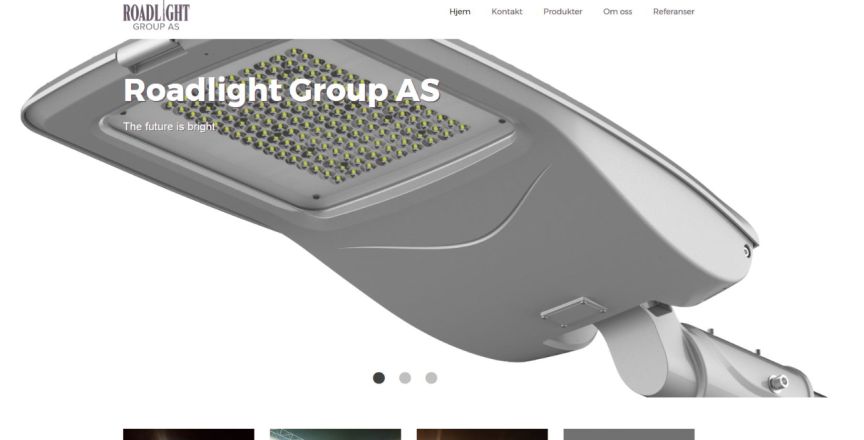This screenshot has width=864, height=440.
Task: Visit the Om oss page
Action: (x=617, y=12)
